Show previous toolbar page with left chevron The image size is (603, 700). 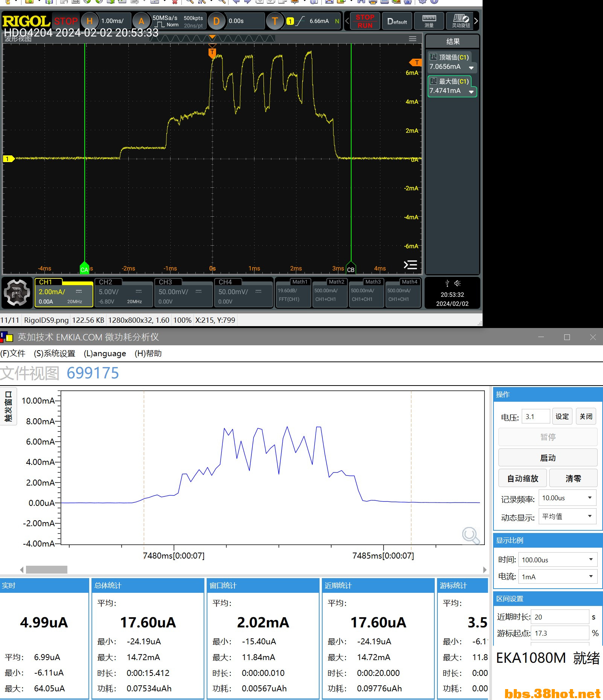(x=347, y=21)
